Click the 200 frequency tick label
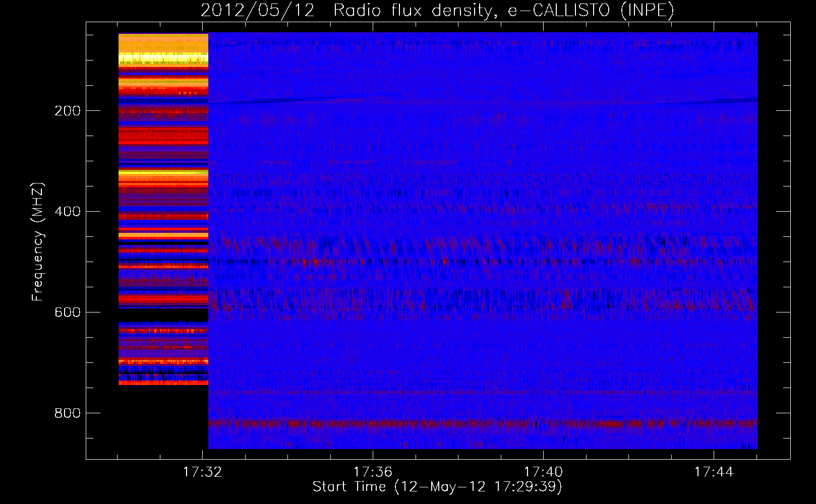Viewport: 816px width, 504px height. coord(68,111)
